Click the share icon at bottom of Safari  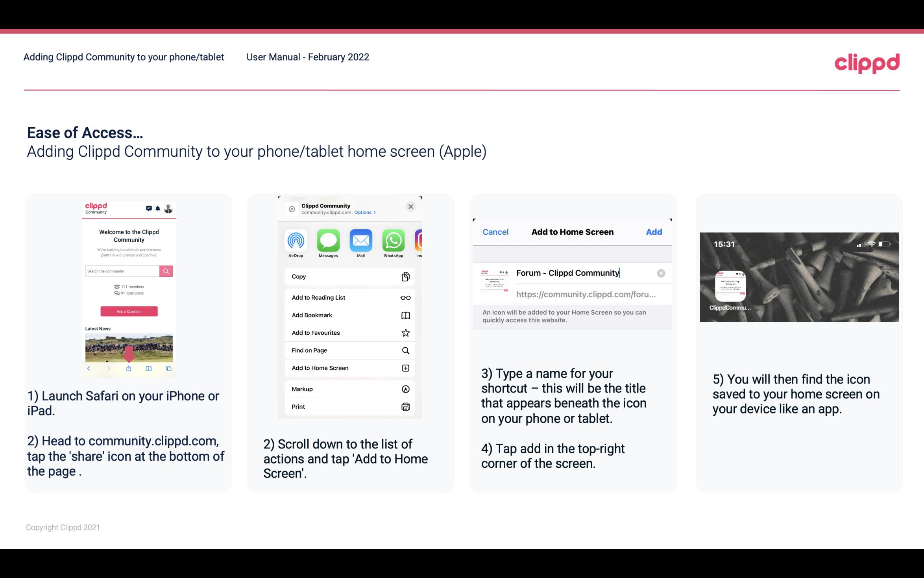pos(128,368)
